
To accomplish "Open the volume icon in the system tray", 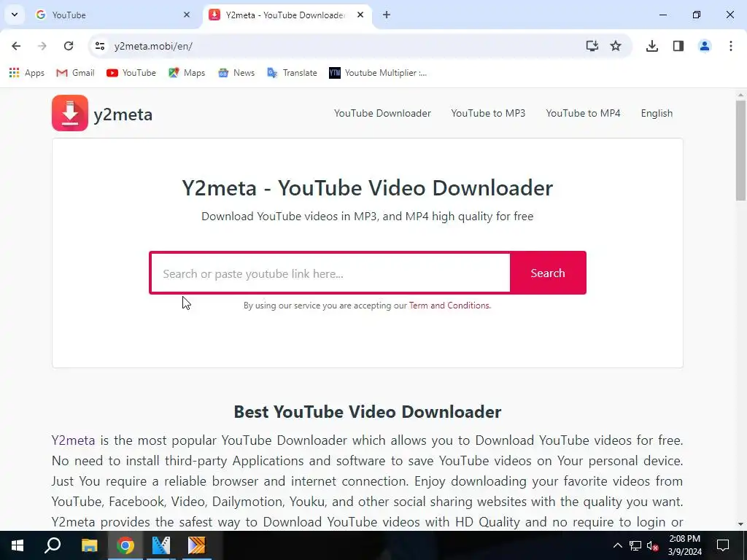I will point(652,545).
